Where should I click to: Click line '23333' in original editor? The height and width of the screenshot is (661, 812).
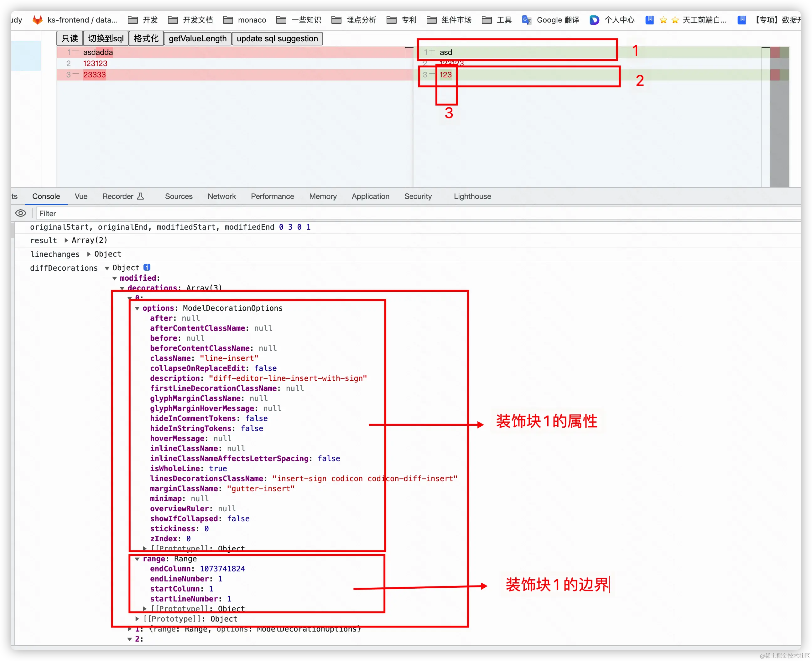[x=94, y=75]
